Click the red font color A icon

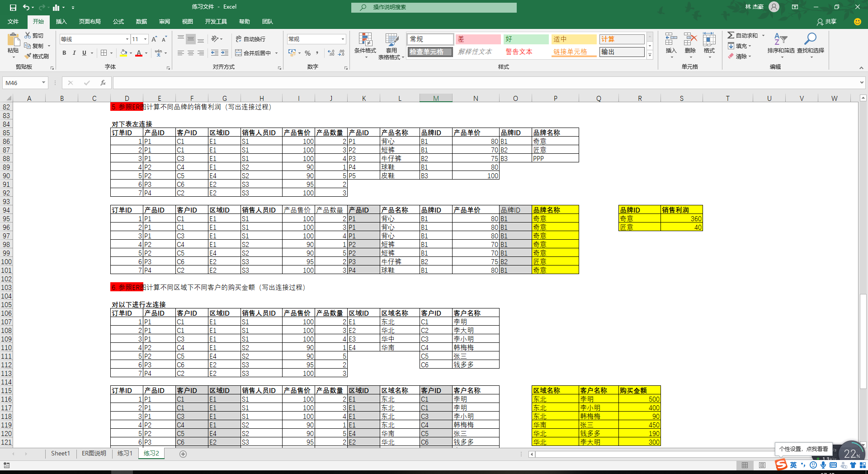(x=139, y=53)
